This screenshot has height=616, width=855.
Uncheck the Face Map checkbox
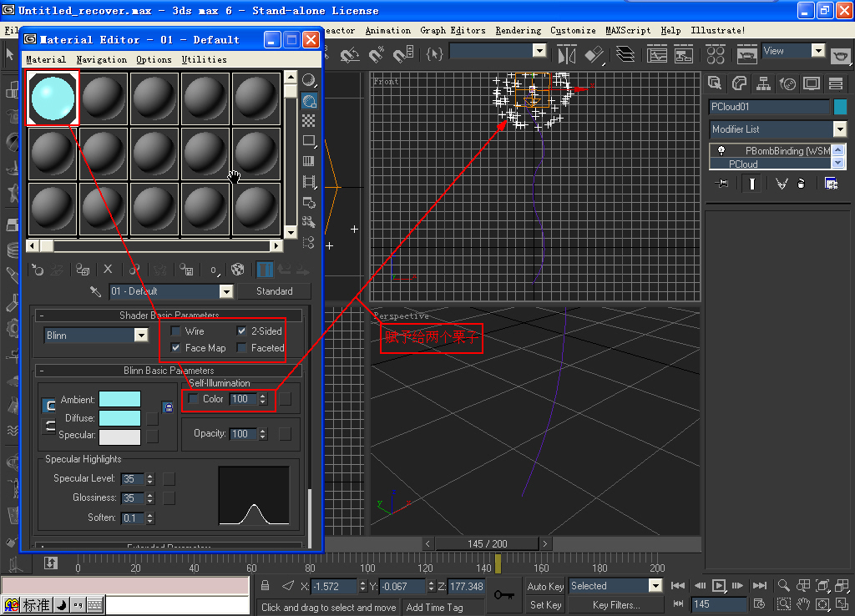175,348
